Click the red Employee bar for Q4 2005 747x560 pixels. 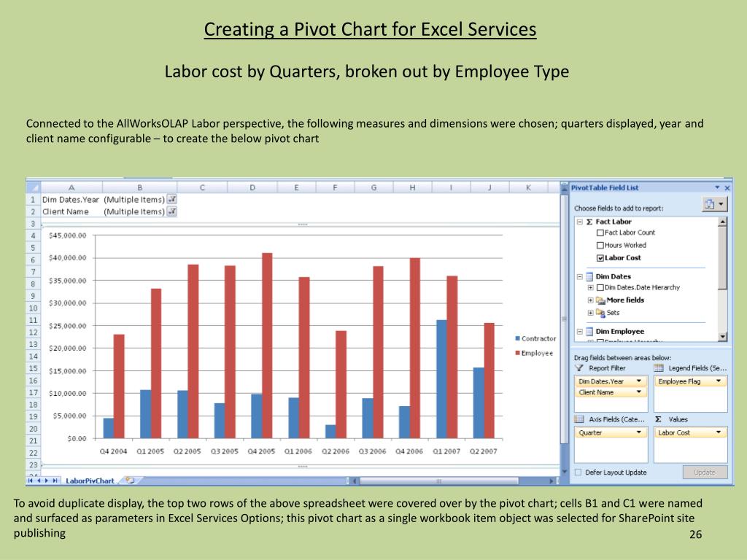267,346
